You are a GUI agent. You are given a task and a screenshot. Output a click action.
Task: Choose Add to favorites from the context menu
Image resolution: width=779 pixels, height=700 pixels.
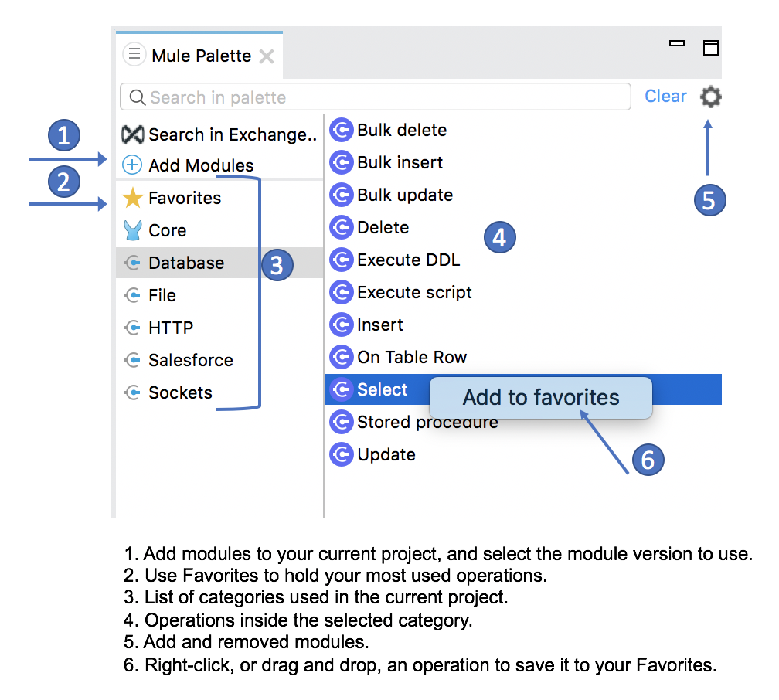540,397
